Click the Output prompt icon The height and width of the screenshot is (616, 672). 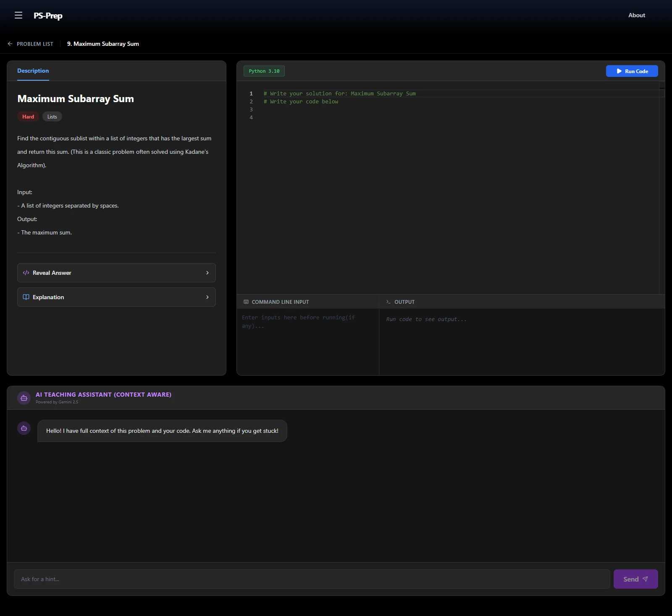pos(388,302)
